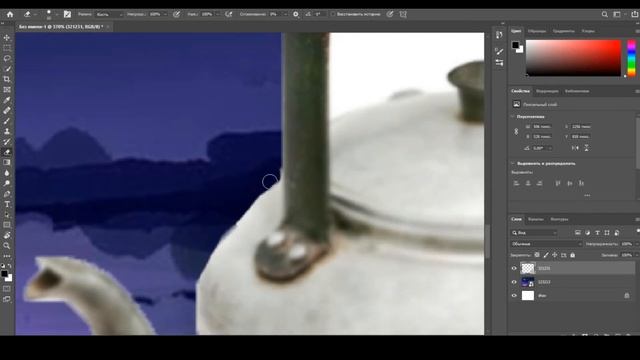The height and width of the screenshot is (360, 640).
Task: Open the eraser mode dropdown Кисть
Action: point(109,14)
